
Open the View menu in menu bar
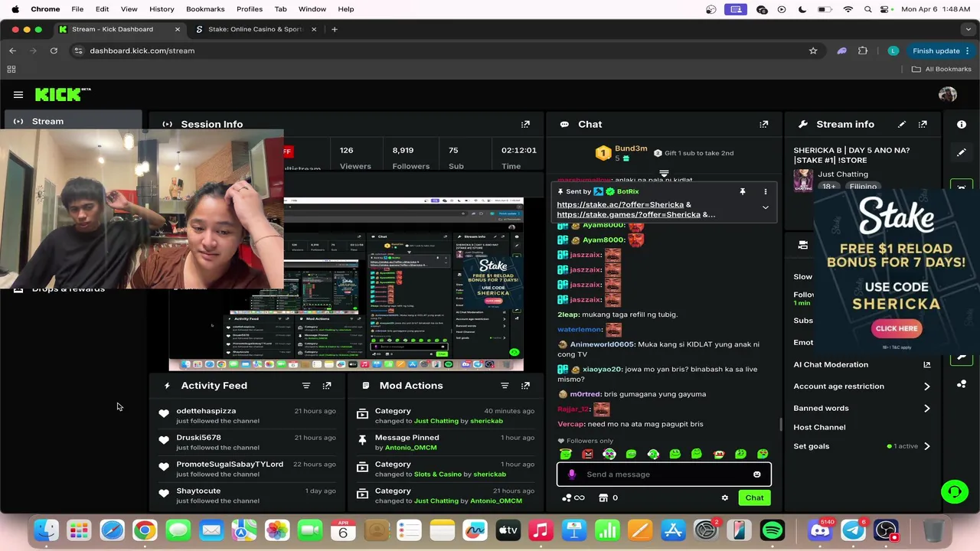click(129, 9)
